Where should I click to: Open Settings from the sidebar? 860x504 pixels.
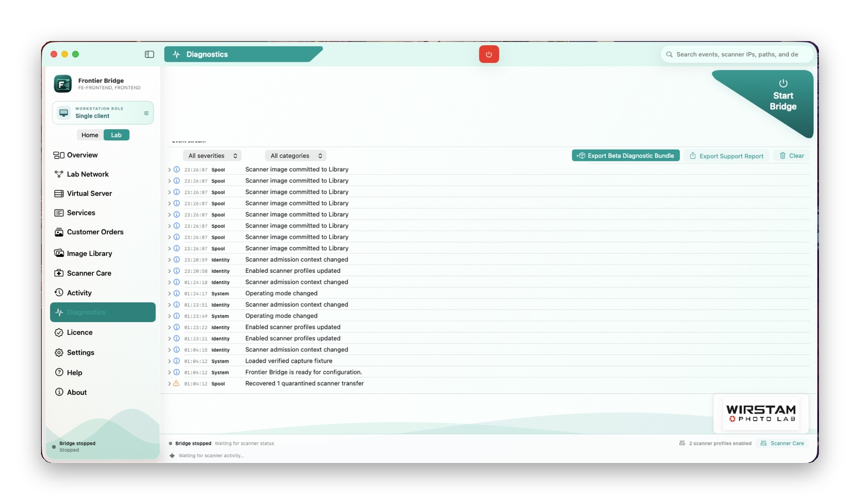(103, 353)
